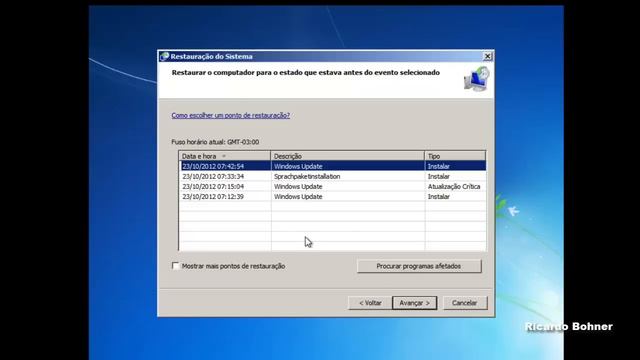This screenshot has width=640, height=360.
Task: Proceed with 'Avançar >' button
Action: point(415,303)
